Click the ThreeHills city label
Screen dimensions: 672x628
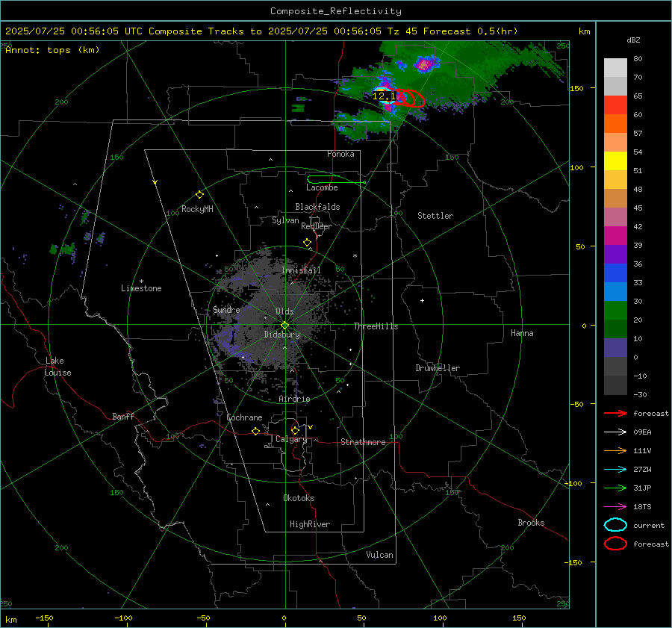click(x=376, y=326)
